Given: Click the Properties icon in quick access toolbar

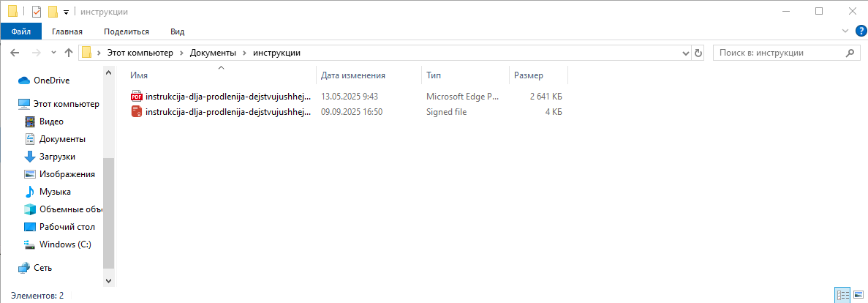Looking at the screenshot, I should coord(37,12).
